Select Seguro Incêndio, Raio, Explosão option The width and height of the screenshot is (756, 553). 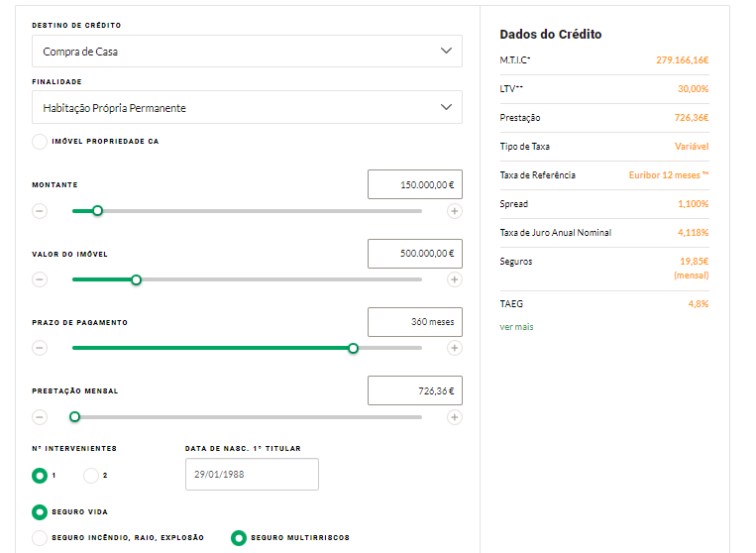pyautogui.click(x=40, y=538)
